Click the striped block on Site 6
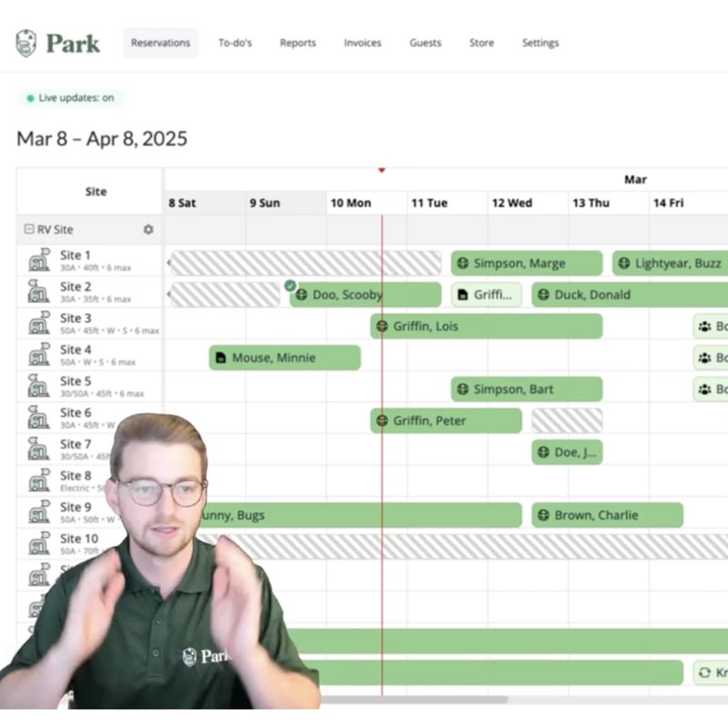 click(x=567, y=421)
